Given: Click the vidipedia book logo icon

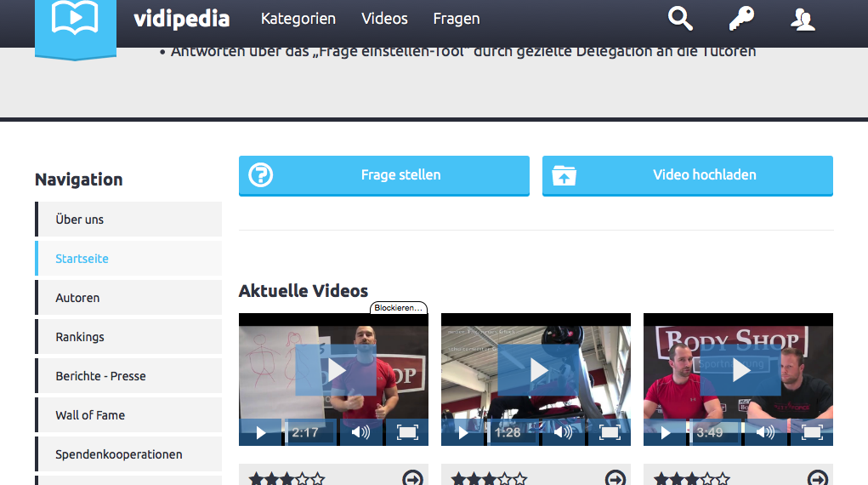Looking at the screenshot, I should (x=76, y=18).
